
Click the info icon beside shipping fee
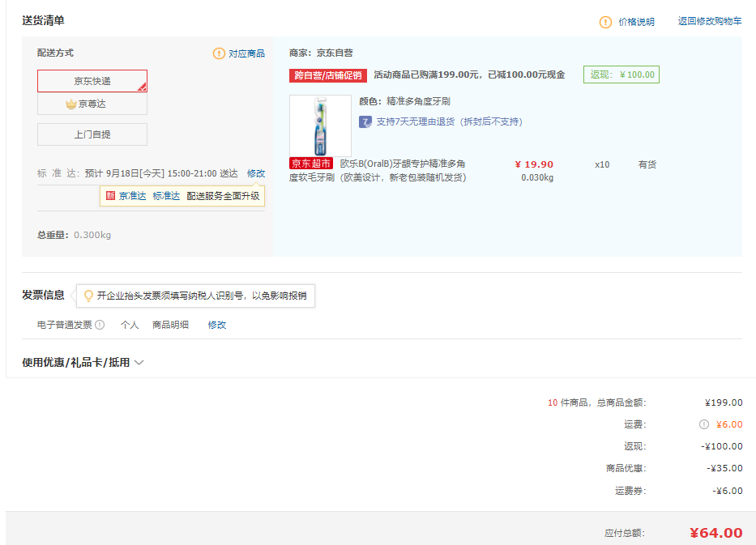(704, 424)
